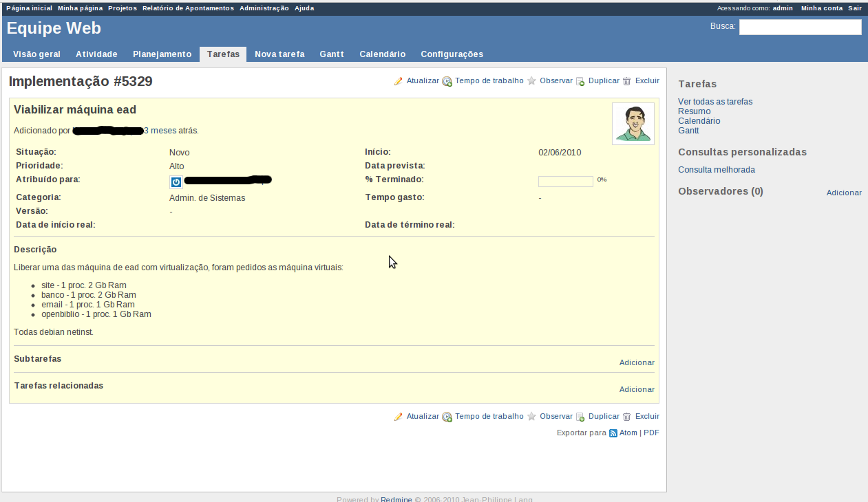Viewport: 868px width, 502px height.
Task: Click the Atom RSS feed icon
Action: click(x=613, y=433)
